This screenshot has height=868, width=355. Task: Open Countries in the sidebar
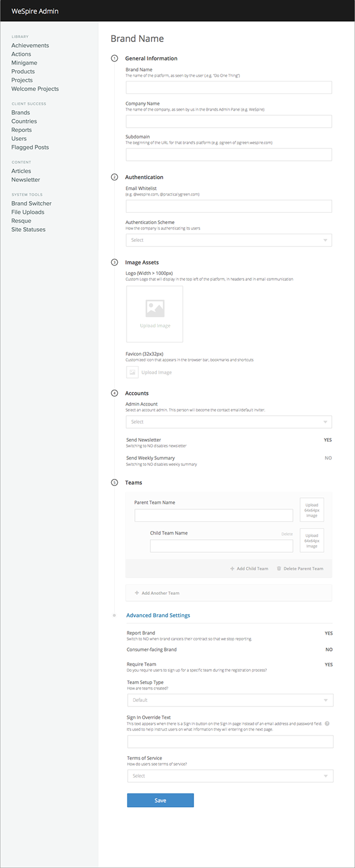click(24, 121)
